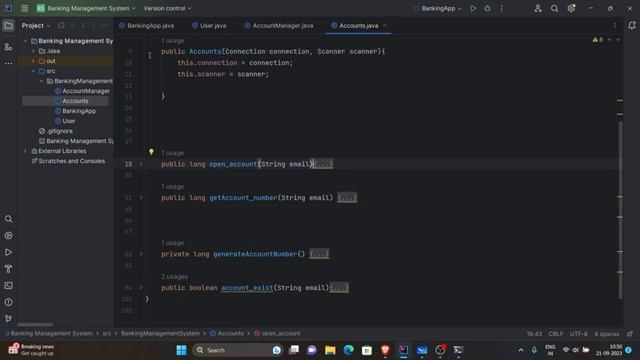Expand the account_exist method fold
Viewport: 640px width, 360px height.
141,287
